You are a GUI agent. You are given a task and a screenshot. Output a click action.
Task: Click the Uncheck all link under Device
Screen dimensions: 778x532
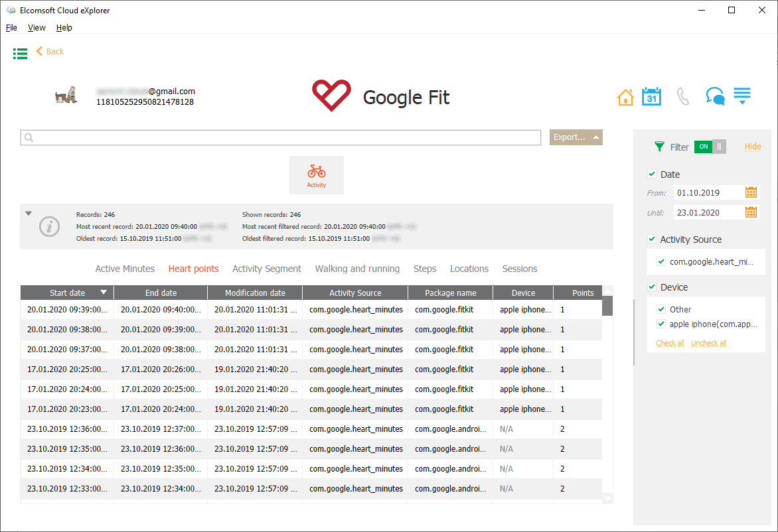pos(709,343)
